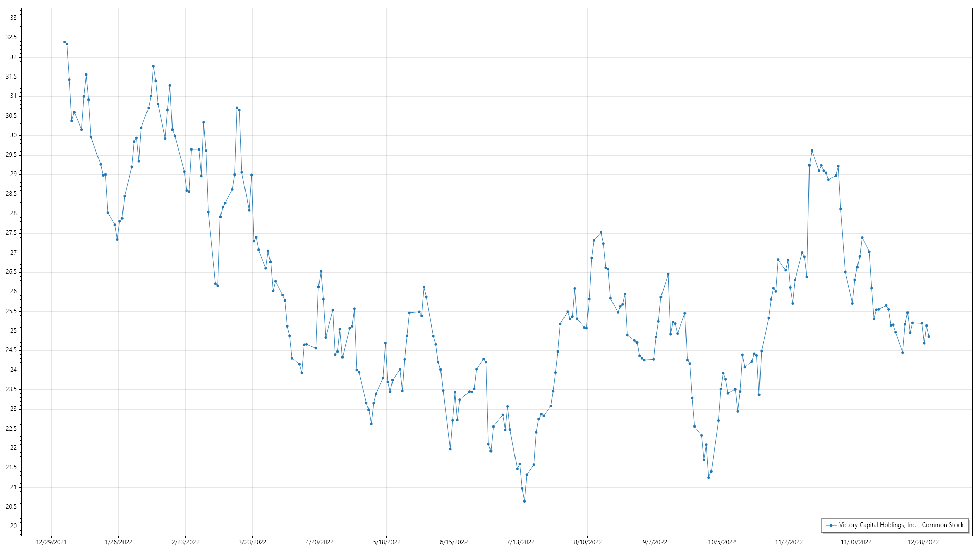The height and width of the screenshot is (551, 980).
Task: Click the 23.5 y-axis tick label
Action: click(x=11, y=389)
